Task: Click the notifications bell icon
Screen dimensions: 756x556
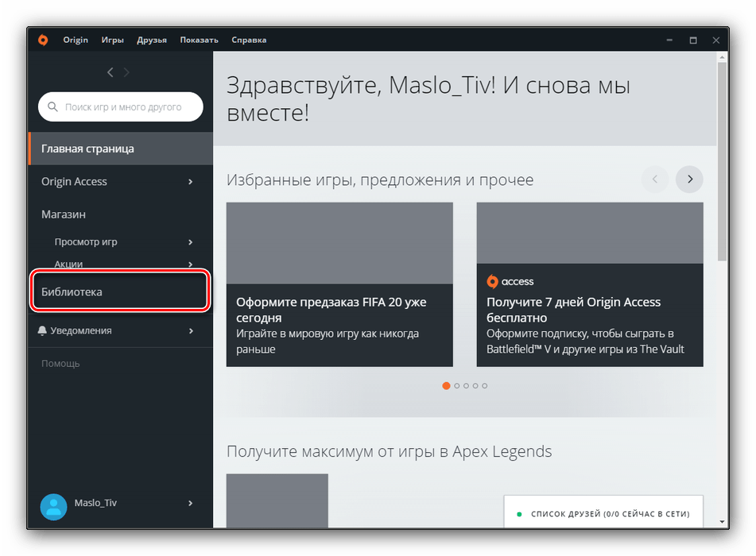Action: pos(42,330)
